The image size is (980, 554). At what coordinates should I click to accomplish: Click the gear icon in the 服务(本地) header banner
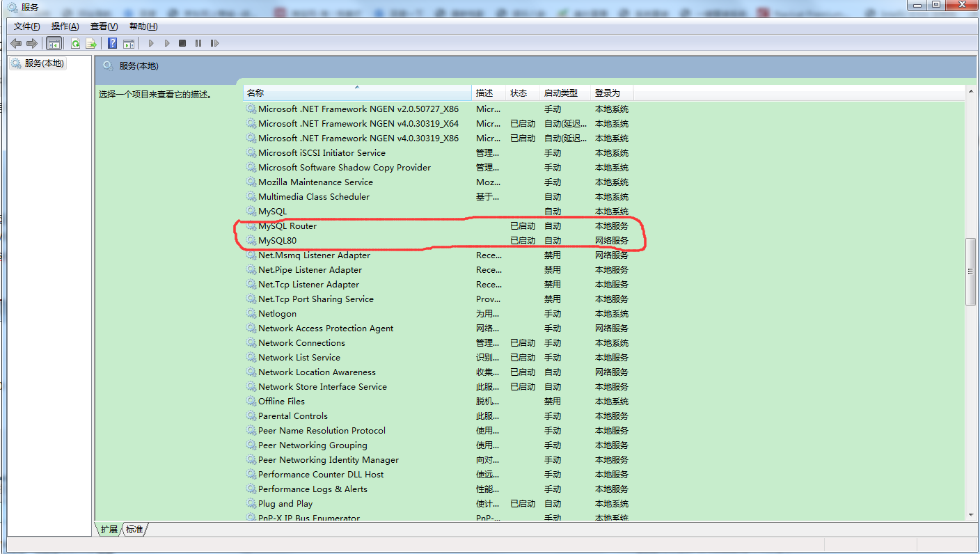(108, 66)
